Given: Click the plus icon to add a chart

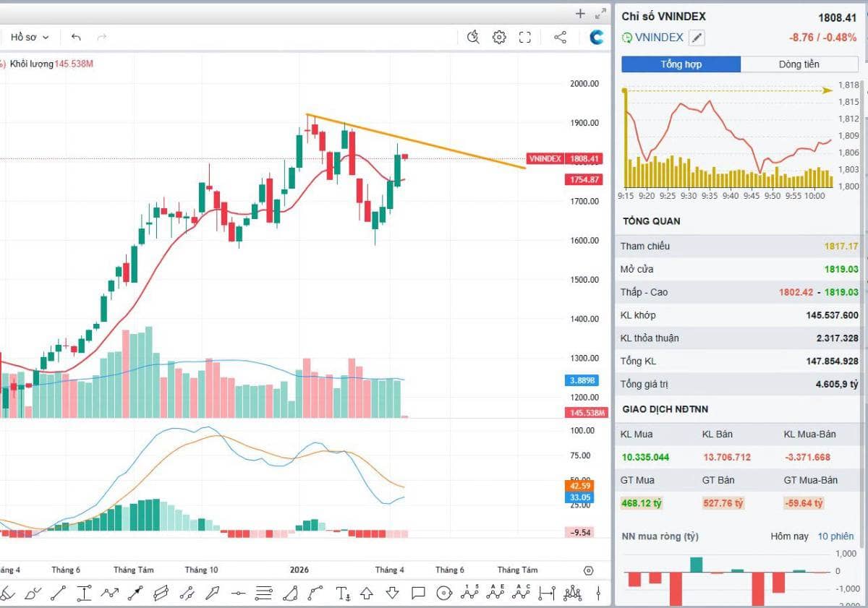Looking at the screenshot, I should (x=580, y=13).
